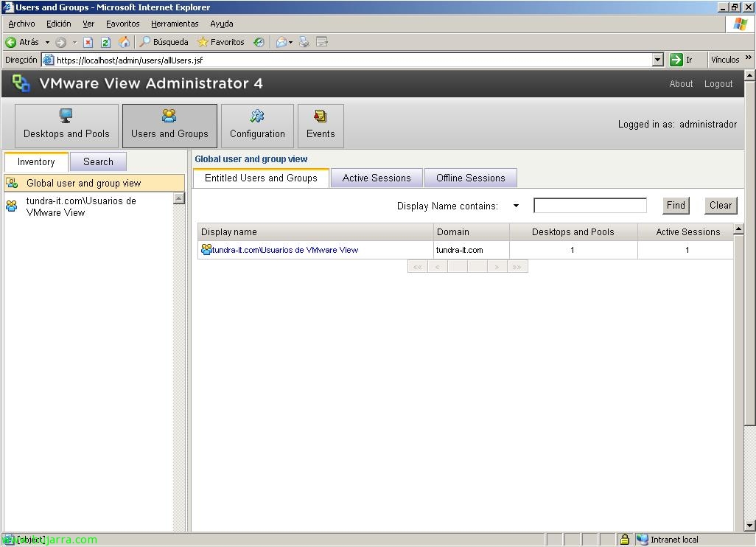Click the edit page toolbar icon

click(321, 43)
